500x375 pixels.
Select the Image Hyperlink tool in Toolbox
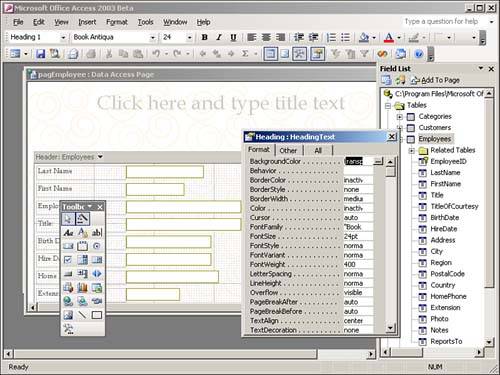[82, 301]
